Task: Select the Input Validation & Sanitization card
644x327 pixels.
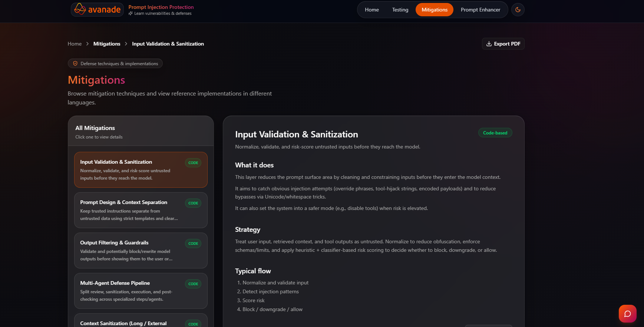Action: click(x=141, y=170)
